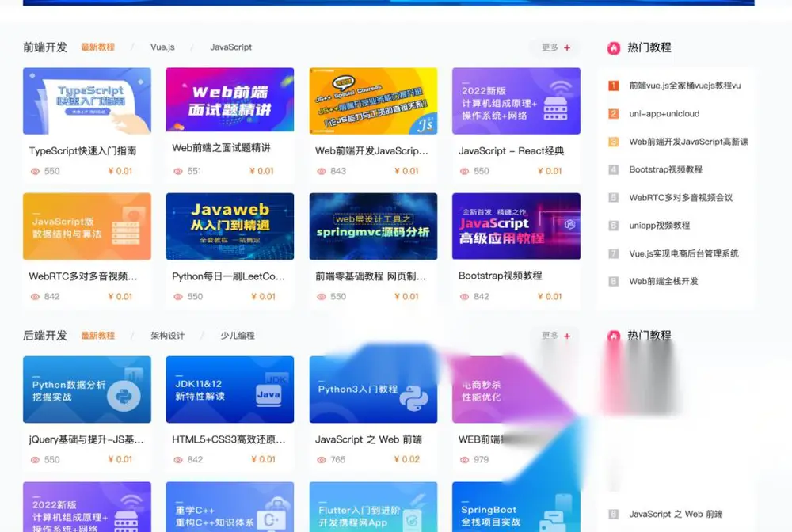Click the yellow JS special courses thumbnail
This screenshot has width=792, height=532.
pyautogui.click(x=373, y=101)
